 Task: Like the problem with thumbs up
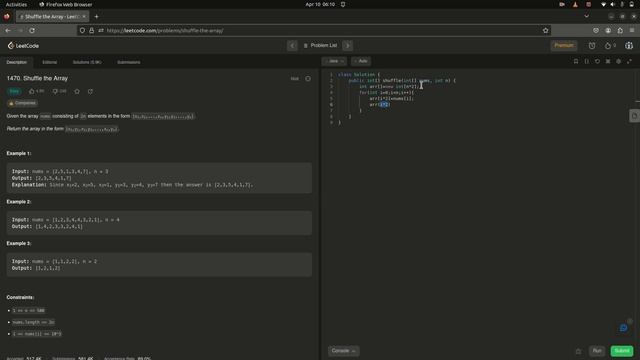tap(32, 91)
